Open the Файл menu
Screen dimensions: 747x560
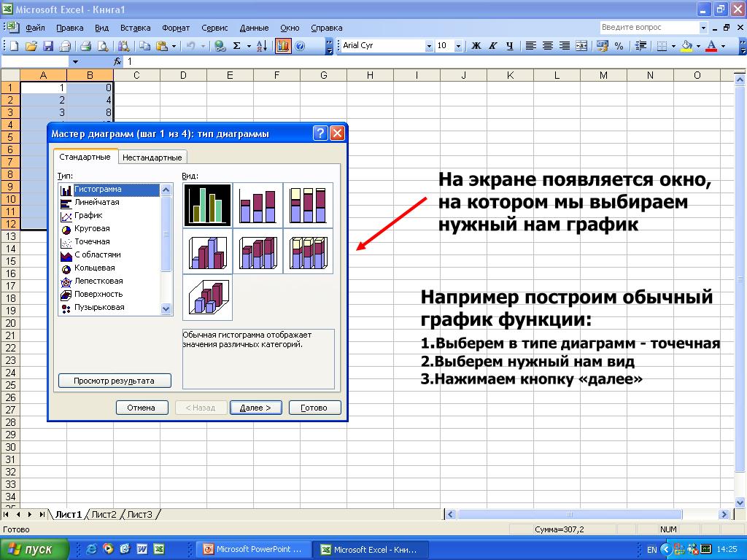[35, 28]
